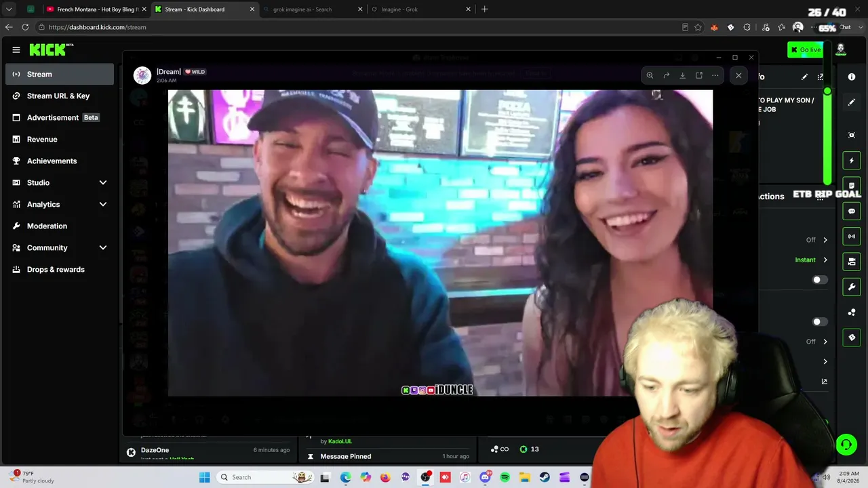This screenshot has width=868, height=488.
Task: Open the account avatar at top right
Action: coord(841,49)
